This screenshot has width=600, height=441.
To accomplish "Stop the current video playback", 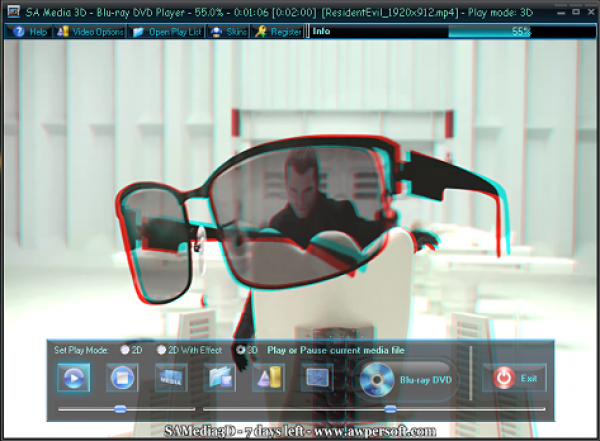I will 122,378.
